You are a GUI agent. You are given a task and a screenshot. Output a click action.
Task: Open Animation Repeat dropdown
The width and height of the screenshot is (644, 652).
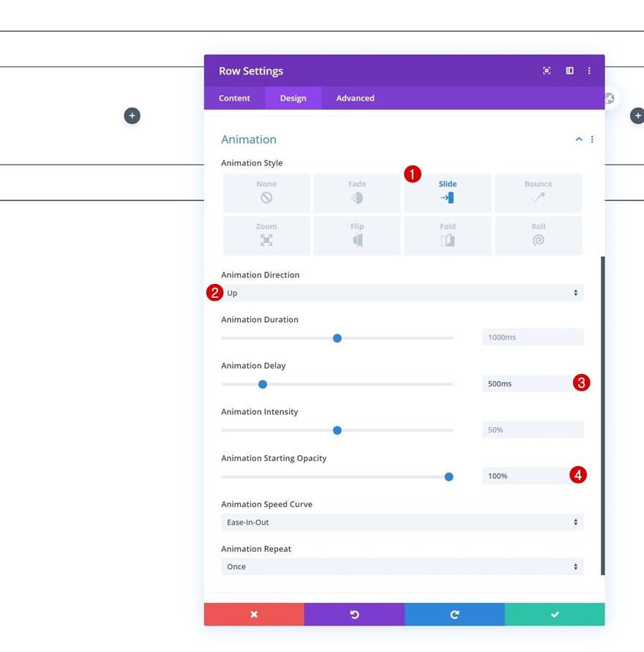point(402,567)
